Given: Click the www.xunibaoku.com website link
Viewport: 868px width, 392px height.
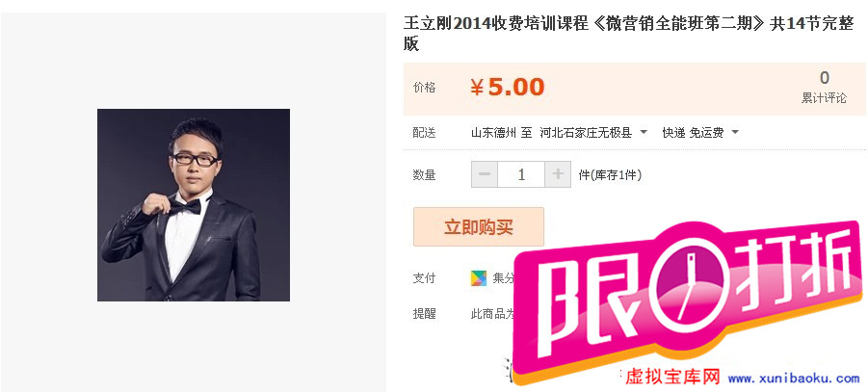Looking at the screenshot, I should click(794, 379).
